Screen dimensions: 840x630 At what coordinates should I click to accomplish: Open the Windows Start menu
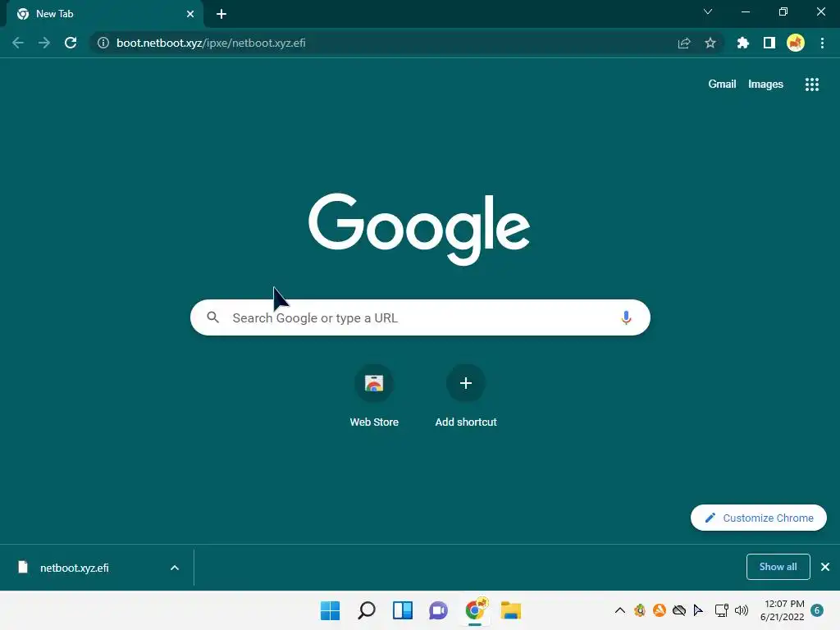pyautogui.click(x=330, y=610)
